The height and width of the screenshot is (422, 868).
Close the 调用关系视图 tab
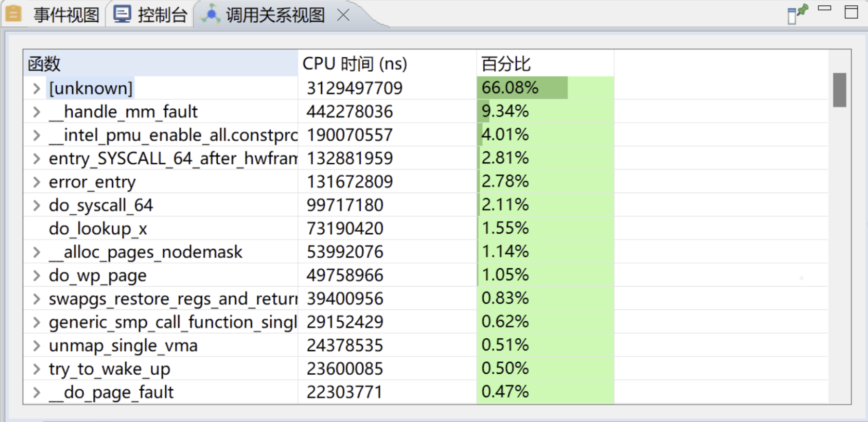343,15
